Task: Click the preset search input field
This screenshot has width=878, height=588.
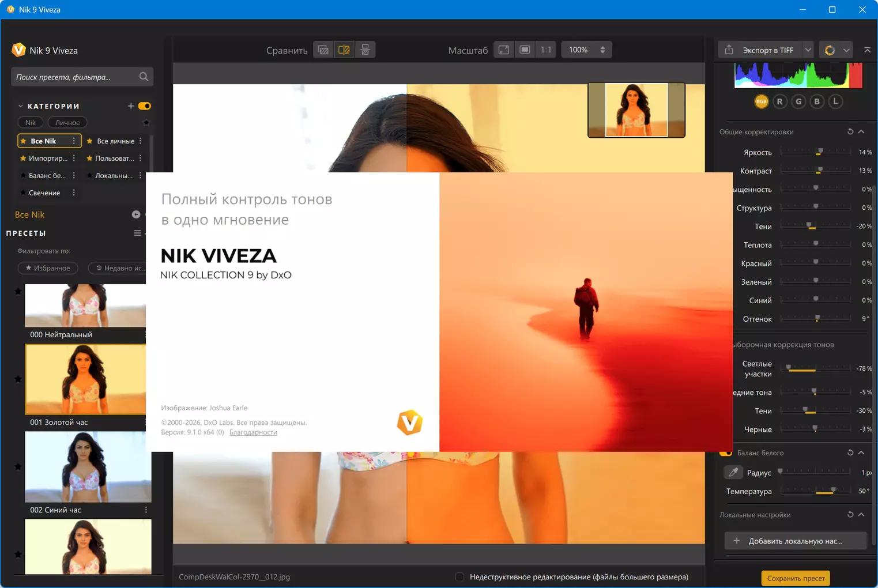Action: [x=82, y=77]
